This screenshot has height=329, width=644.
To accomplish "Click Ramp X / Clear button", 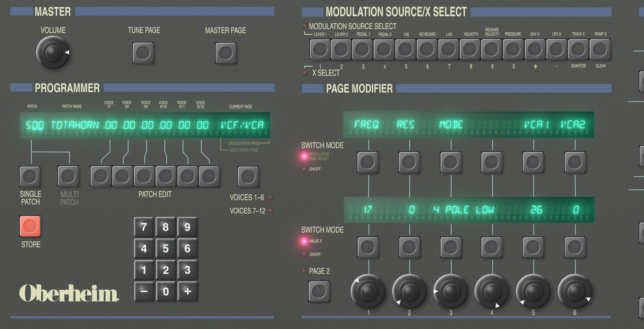I will [x=600, y=50].
